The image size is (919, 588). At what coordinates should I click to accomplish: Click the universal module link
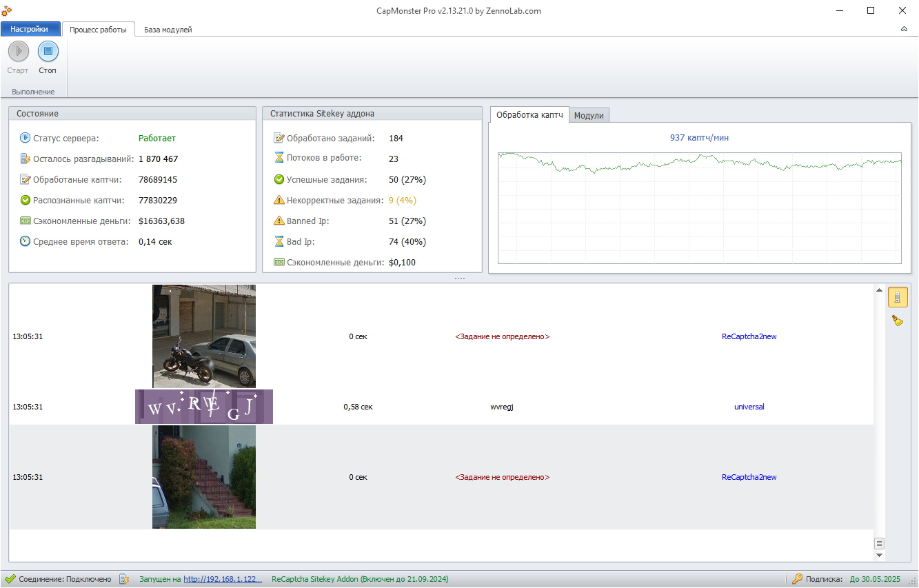[x=749, y=407]
